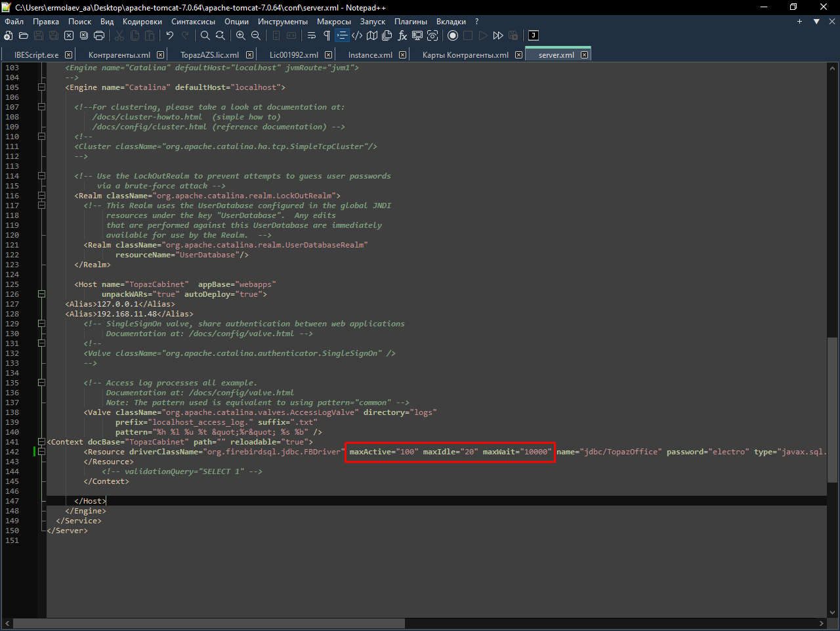Click the horizontal scrollbar thumb
Viewport: 840px width, 631px height.
pyautogui.click(x=209, y=623)
